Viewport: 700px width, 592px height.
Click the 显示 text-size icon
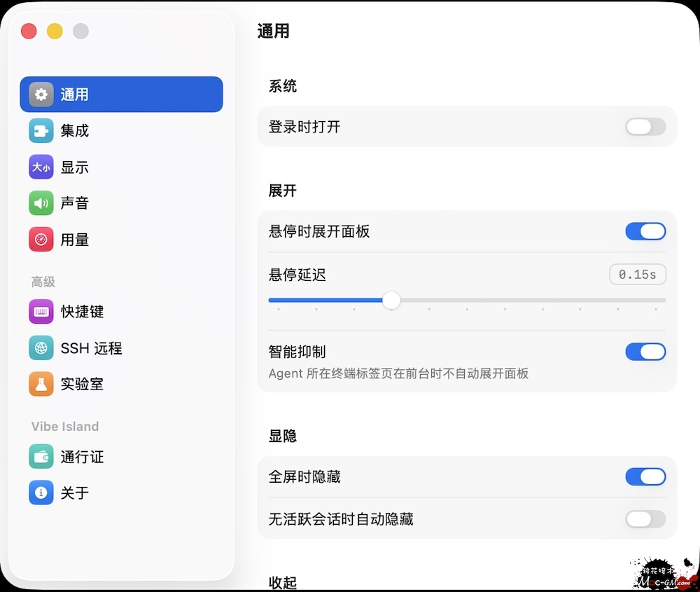tap(41, 167)
